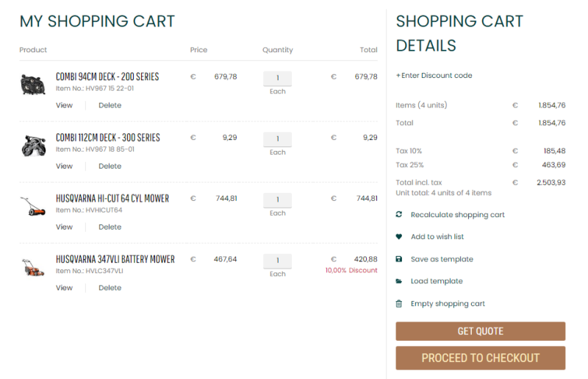
Task: Click discounted total 420,88
Action: 365,259
